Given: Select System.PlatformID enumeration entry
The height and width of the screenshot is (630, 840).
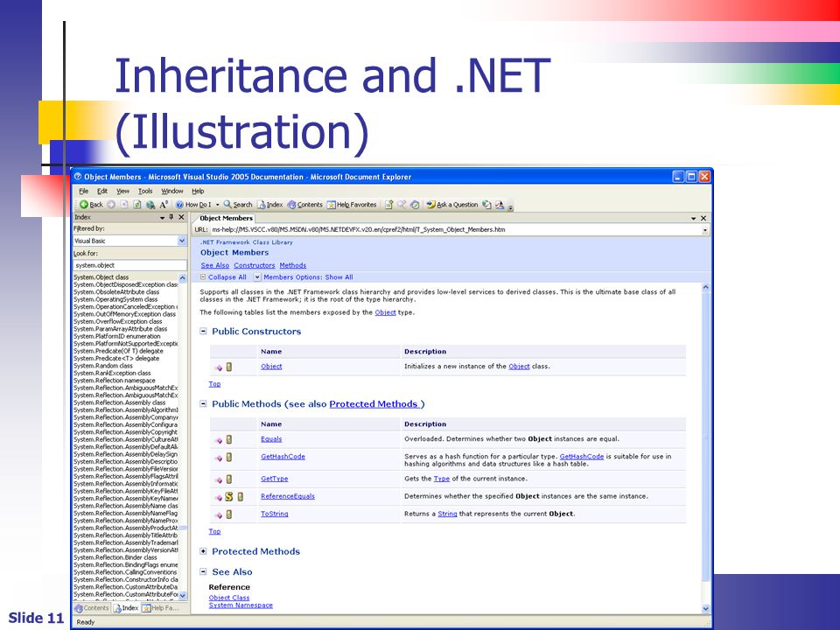Looking at the screenshot, I should (117, 336).
